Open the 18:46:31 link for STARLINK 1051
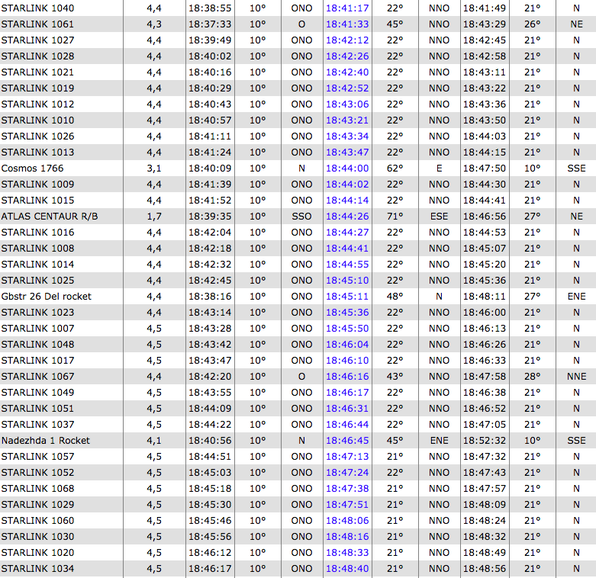 pos(347,408)
